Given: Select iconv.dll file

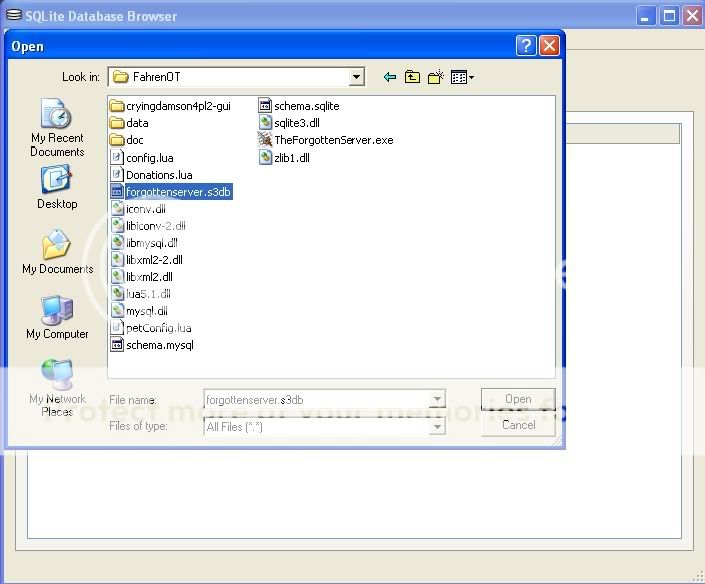Looking at the screenshot, I should click(x=138, y=209).
